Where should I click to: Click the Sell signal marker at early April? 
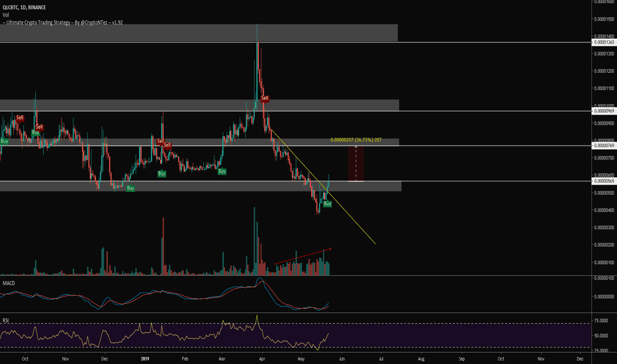(x=265, y=98)
